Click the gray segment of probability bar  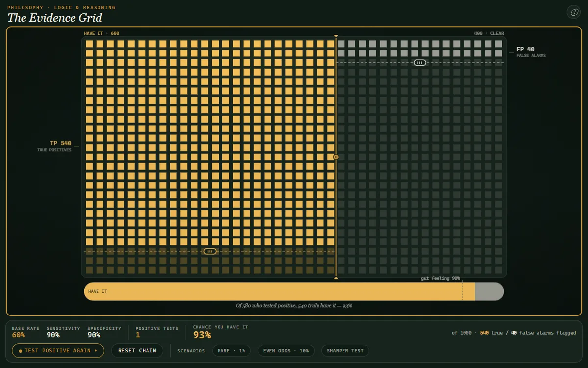click(x=489, y=291)
